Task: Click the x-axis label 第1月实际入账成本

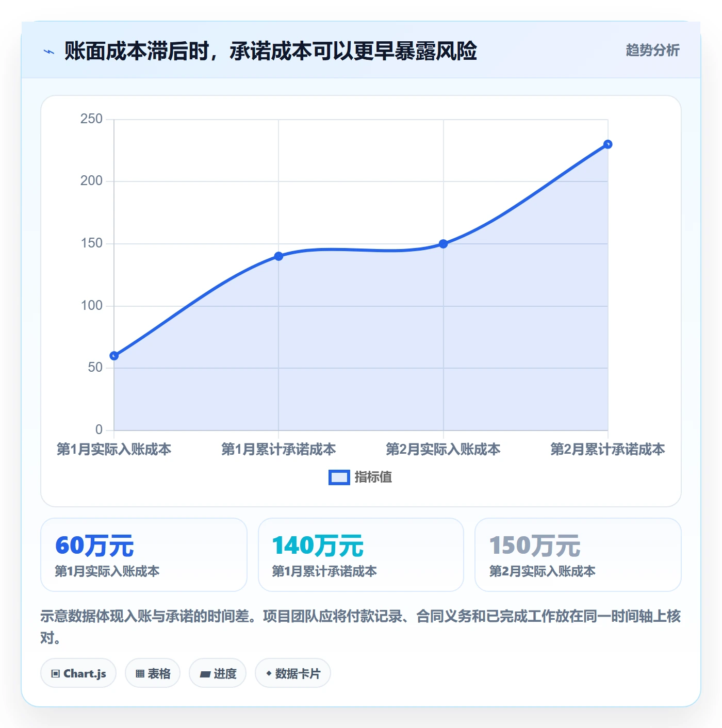Action: pyautogui.click(x=114, y=449)
